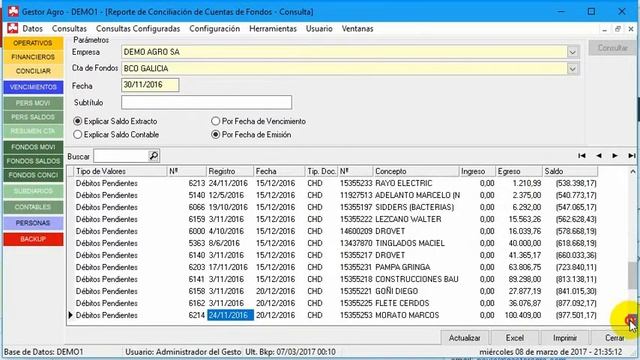Go to first record navigation arrow
The image size is (640, 360).
point(582,156)
